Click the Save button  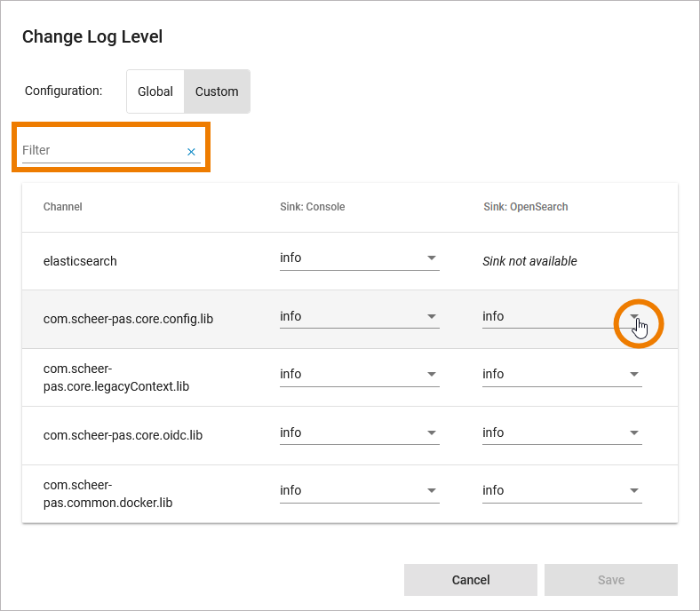pos(610,580)
